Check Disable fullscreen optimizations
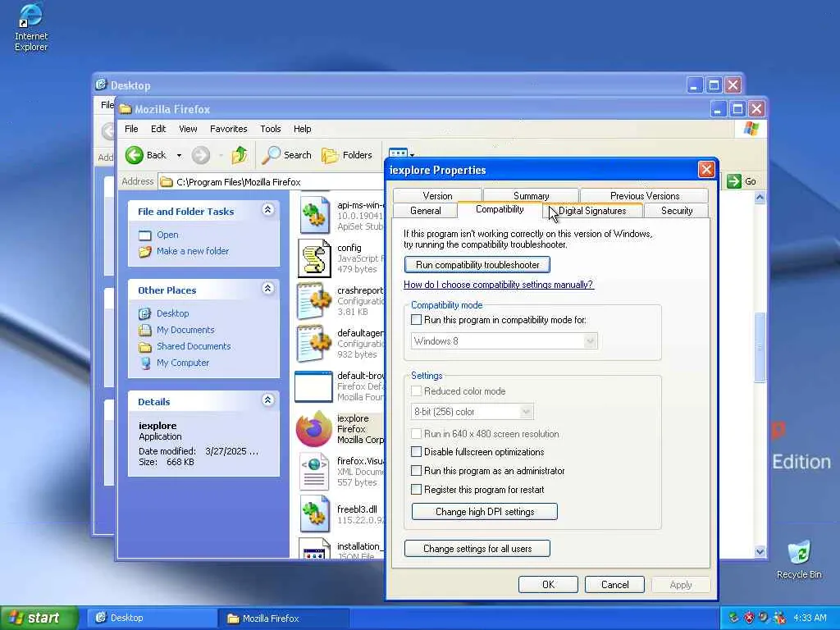This screenshot has width=840, height=630. 416,452
